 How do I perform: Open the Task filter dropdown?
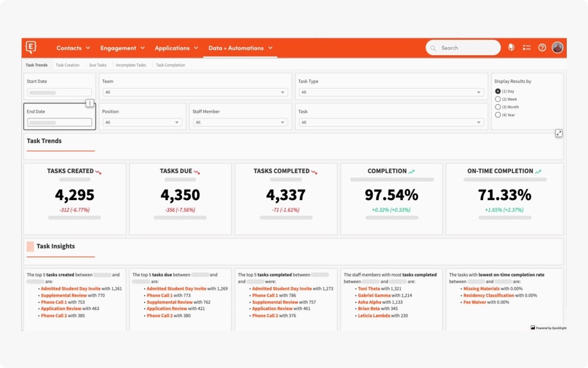pyautogui.click(x=391, y=122)
